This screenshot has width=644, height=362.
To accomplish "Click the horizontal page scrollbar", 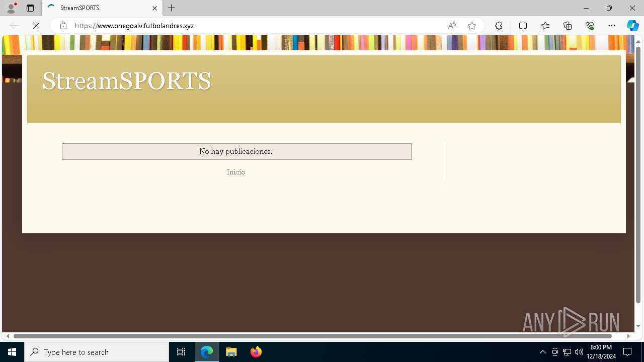I will pos(312,336).
